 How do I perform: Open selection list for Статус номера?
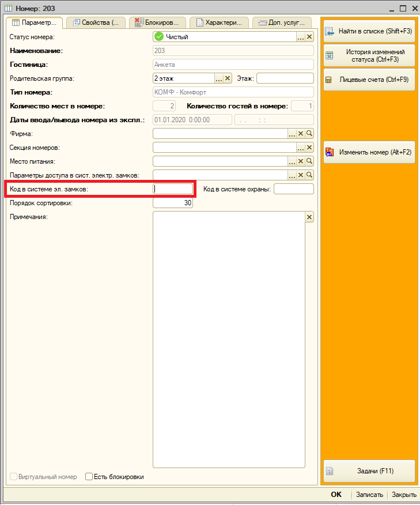(301, 37)
